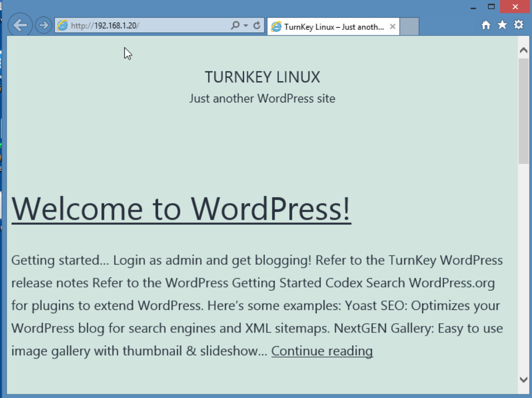Close the TurnKey Linux tab
Viewport: 532px width, 398px height.
(x=392, y=27)
